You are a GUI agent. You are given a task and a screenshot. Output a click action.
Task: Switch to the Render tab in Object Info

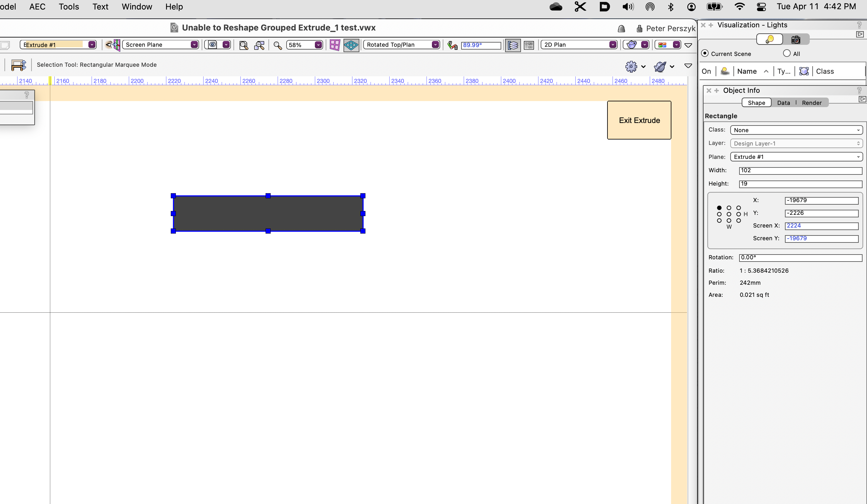tap(812, 102)
